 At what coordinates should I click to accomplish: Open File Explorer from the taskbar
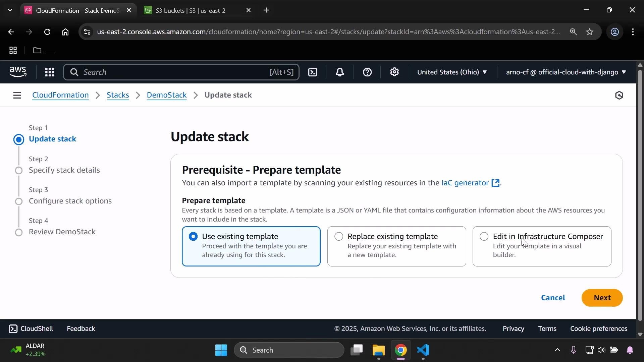coord(379,350)
